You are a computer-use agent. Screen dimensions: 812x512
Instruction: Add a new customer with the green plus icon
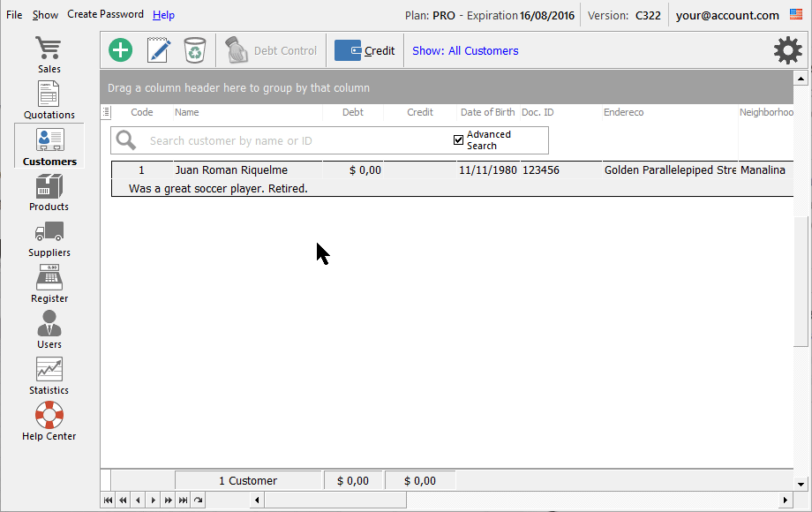[x=120, y=50]
